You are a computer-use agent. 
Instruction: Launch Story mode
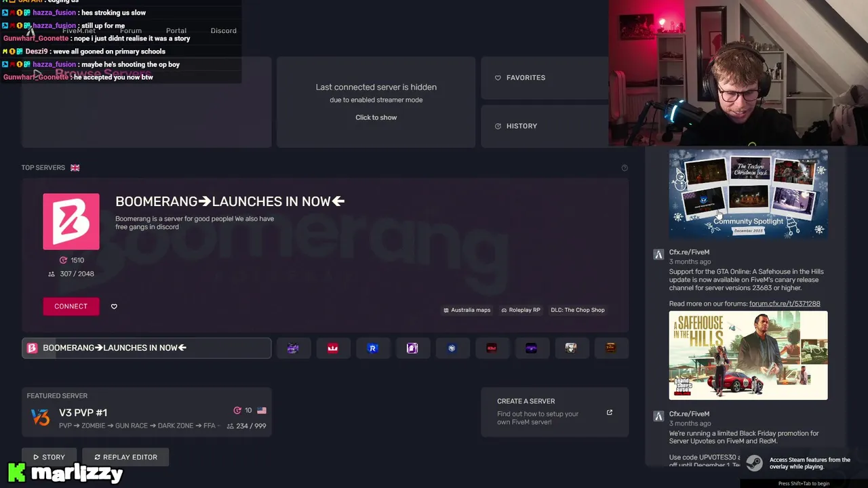click(50, 457)
